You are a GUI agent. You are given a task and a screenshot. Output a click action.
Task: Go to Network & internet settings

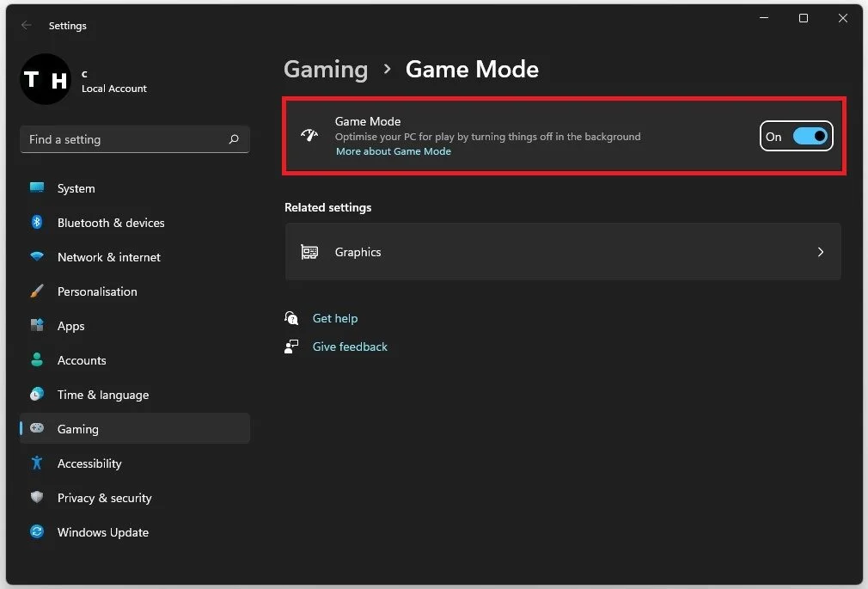tap(135, 257)
